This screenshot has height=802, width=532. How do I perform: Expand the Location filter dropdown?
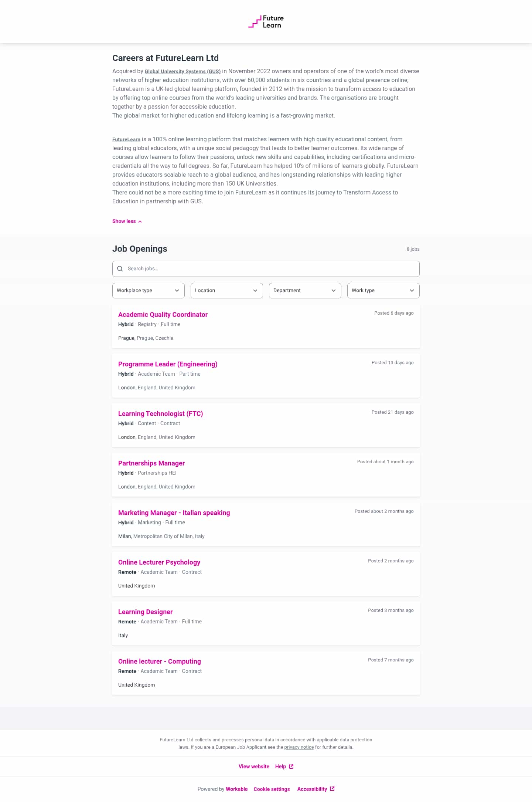(x=226, y=291)
